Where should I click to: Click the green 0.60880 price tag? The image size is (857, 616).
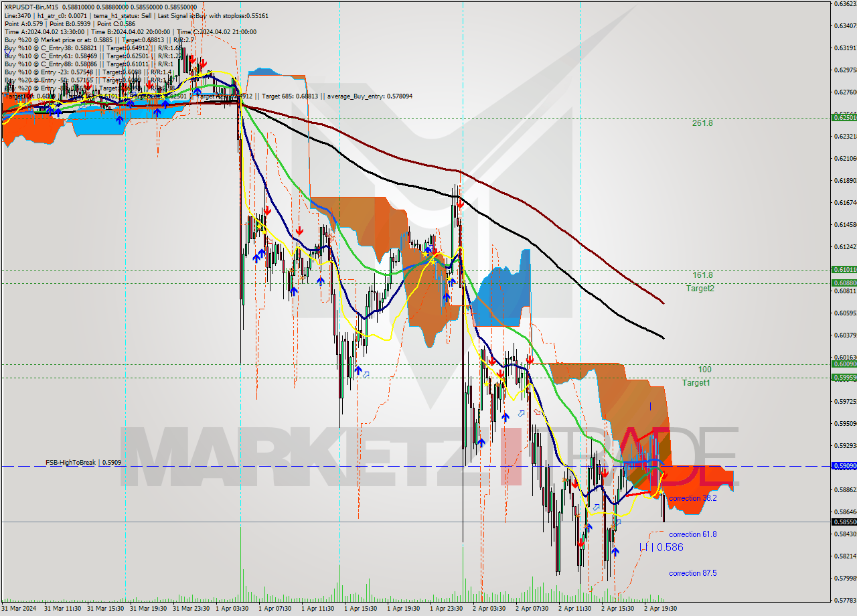tap(844, 283)
